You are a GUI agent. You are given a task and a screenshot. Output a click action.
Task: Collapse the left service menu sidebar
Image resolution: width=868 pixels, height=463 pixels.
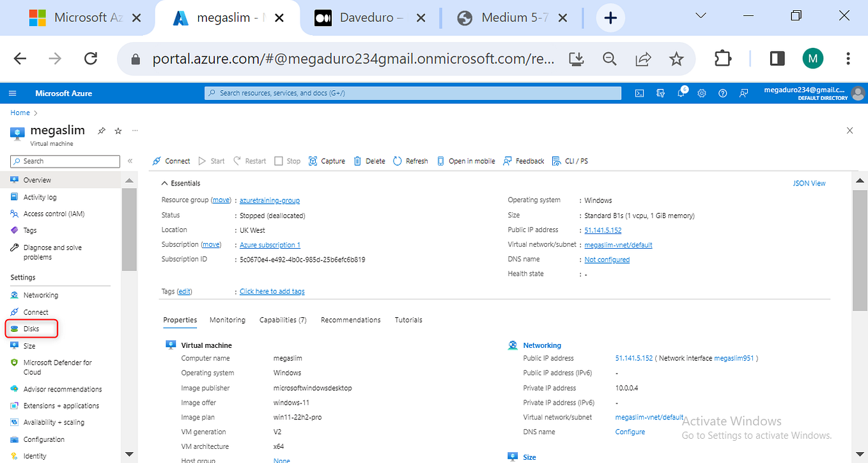point(130,161)
